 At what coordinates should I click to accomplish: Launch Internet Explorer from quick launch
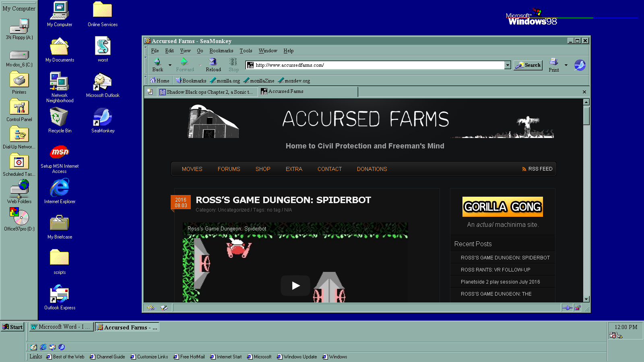(43, 347)
